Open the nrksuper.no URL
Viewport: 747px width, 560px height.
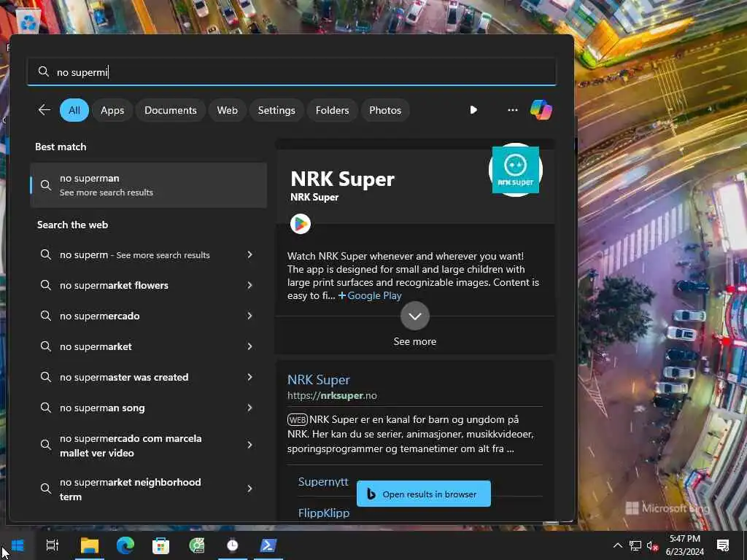332,396
